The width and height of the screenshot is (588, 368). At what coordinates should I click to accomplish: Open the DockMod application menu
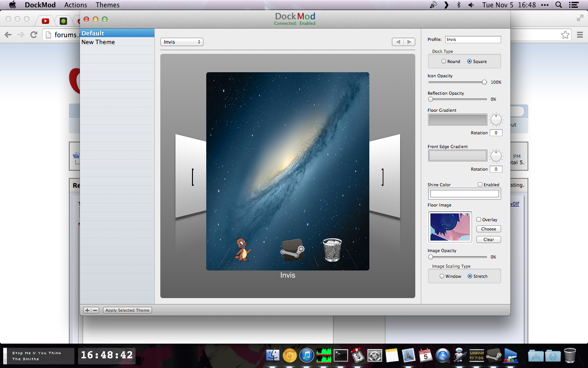[40, 5]
